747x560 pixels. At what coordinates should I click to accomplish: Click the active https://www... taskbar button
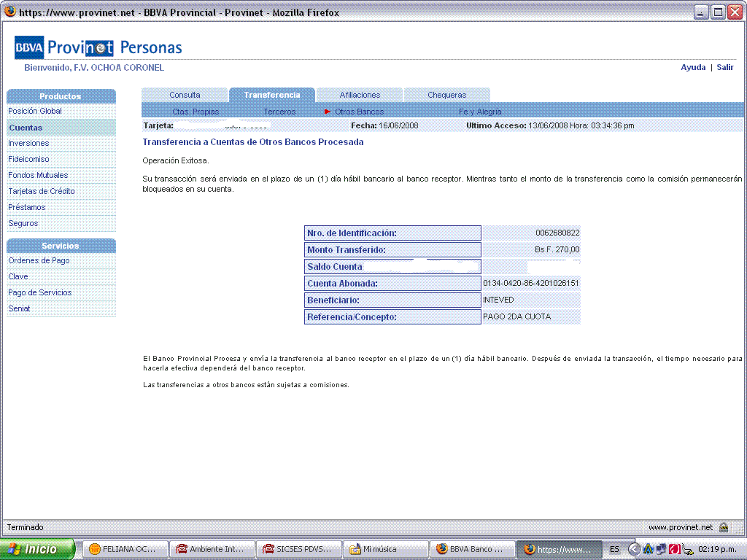click(560, 549)
